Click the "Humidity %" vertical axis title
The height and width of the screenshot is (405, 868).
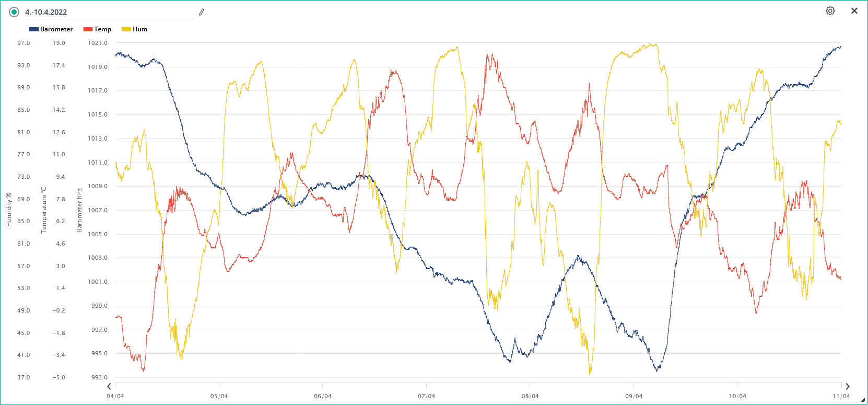click(9, 210)
